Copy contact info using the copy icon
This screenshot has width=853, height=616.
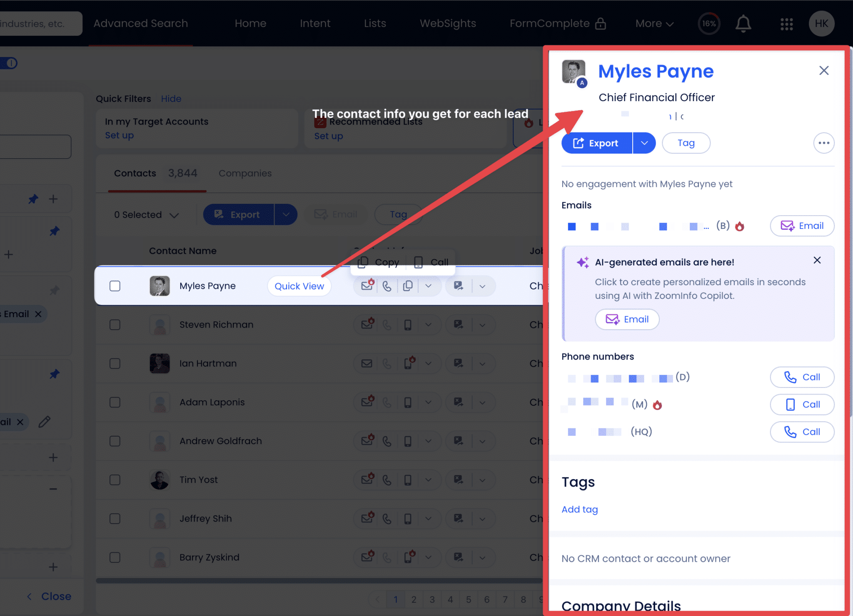coord(408,286)
